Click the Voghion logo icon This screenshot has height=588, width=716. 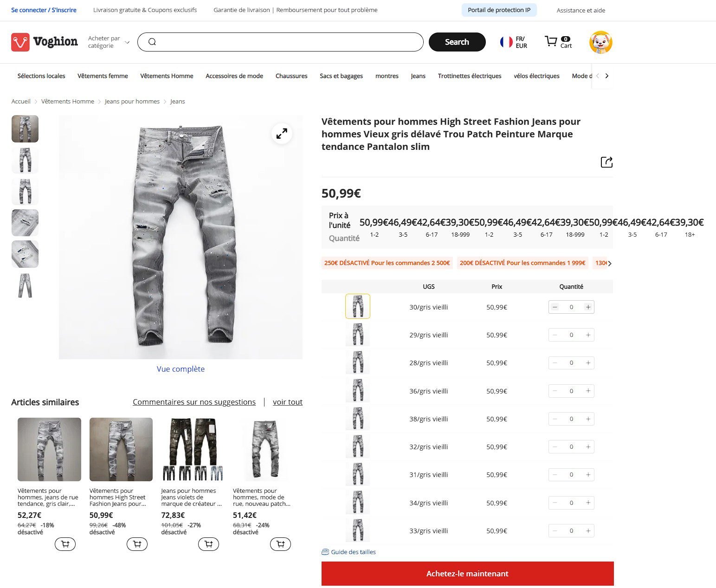point(20,42)
